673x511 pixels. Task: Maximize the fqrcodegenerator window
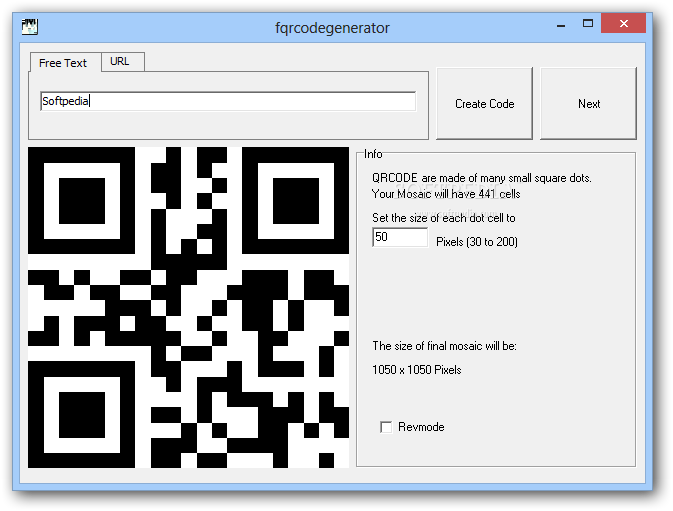coord(588,24)
